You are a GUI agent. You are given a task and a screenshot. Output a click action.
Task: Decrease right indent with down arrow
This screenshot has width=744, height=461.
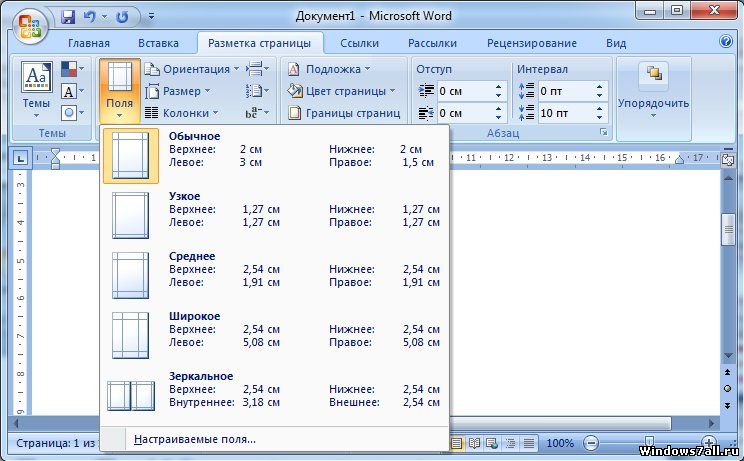(x=498, y=117)
